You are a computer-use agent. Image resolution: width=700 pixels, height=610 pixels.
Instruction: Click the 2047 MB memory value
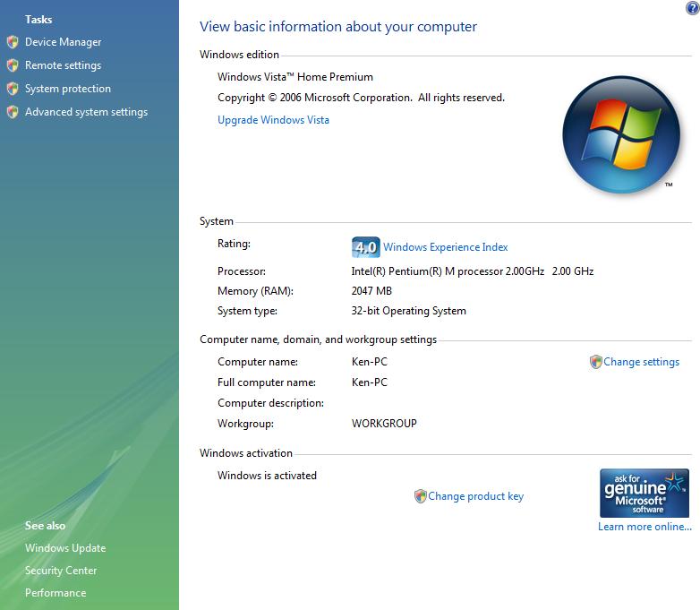[x=371, y=291]
